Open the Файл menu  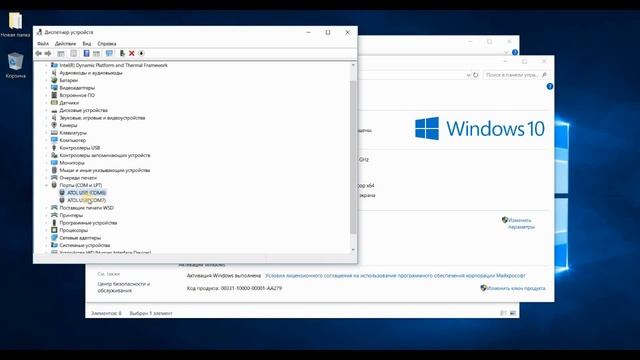[43, 44]
